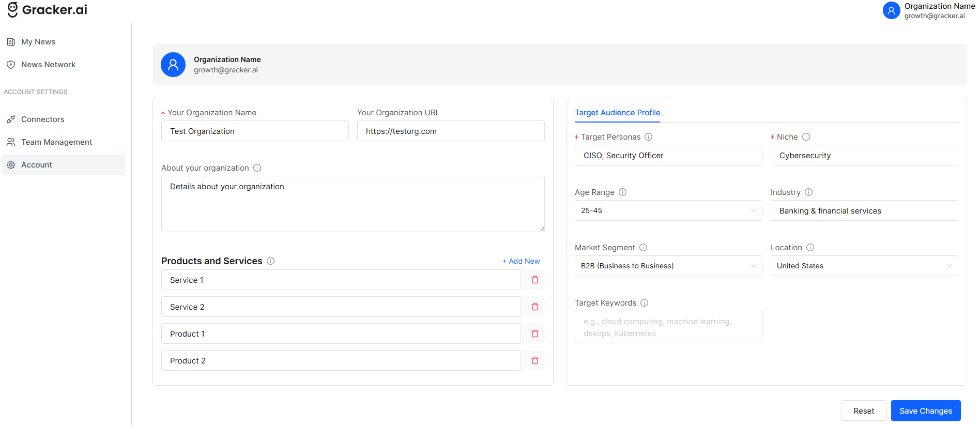Click the Target Personas input field
The image size is (980, 425).
pos(668,155)
